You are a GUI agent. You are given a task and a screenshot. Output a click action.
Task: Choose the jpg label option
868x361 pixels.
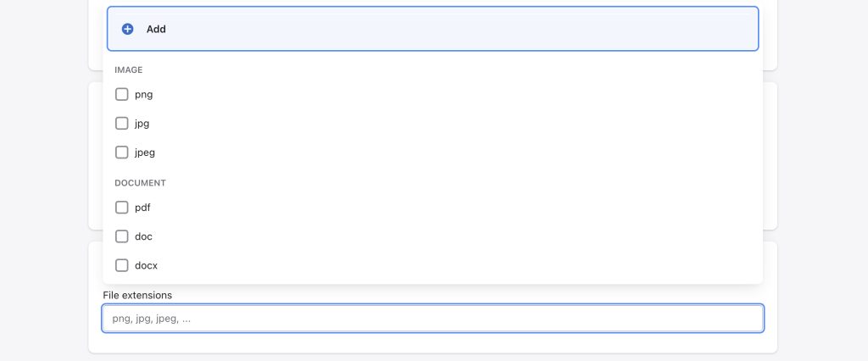click(x=142, y=124)
